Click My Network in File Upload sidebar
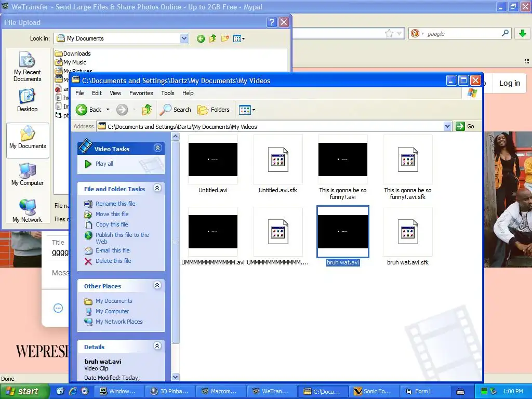The width and height of the screenshot is (532, 399). 28,211
